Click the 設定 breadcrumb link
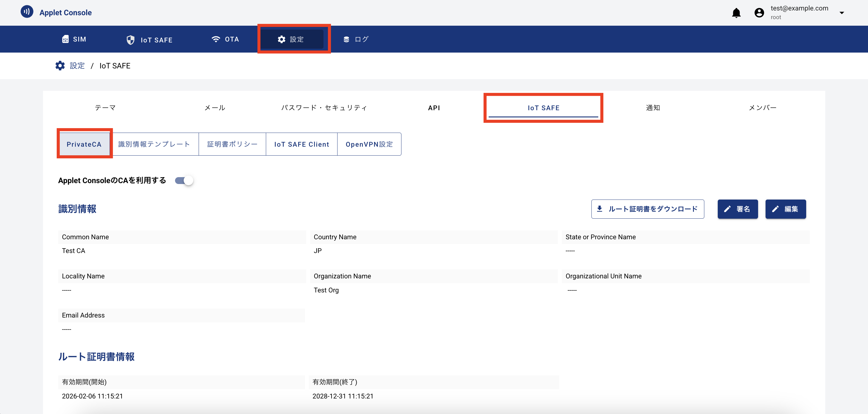This screenshot has height=414, width=868. [77, 66]
